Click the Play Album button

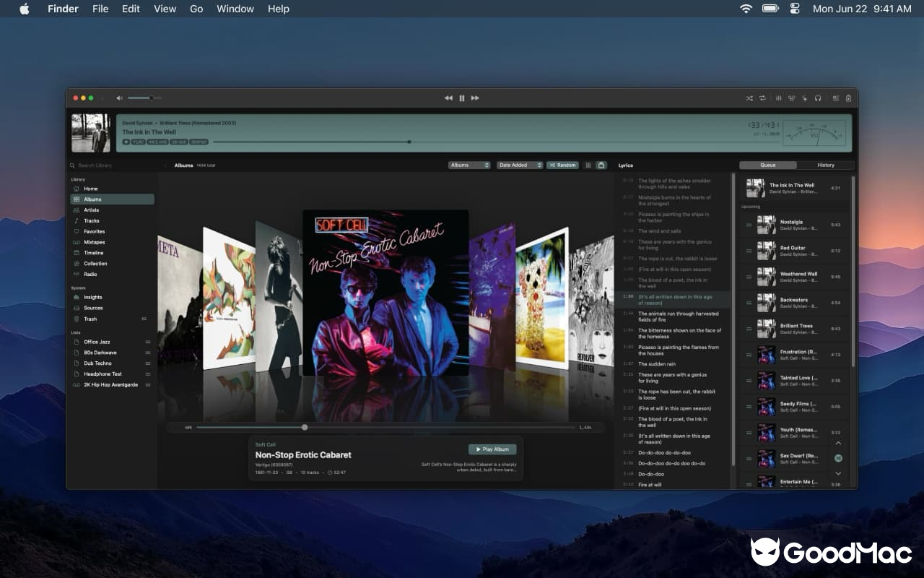(492, 449)
